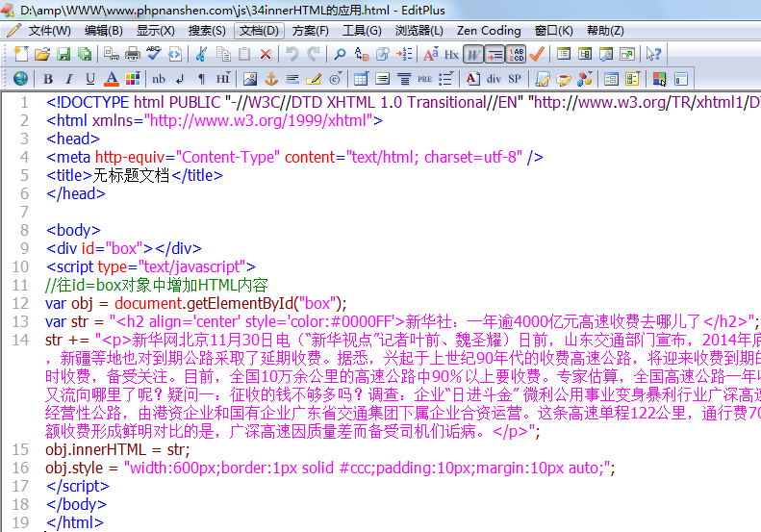Toggle the Hex viewer (Hx)
The image size is (761, 532).
click(x=451, y=54)
